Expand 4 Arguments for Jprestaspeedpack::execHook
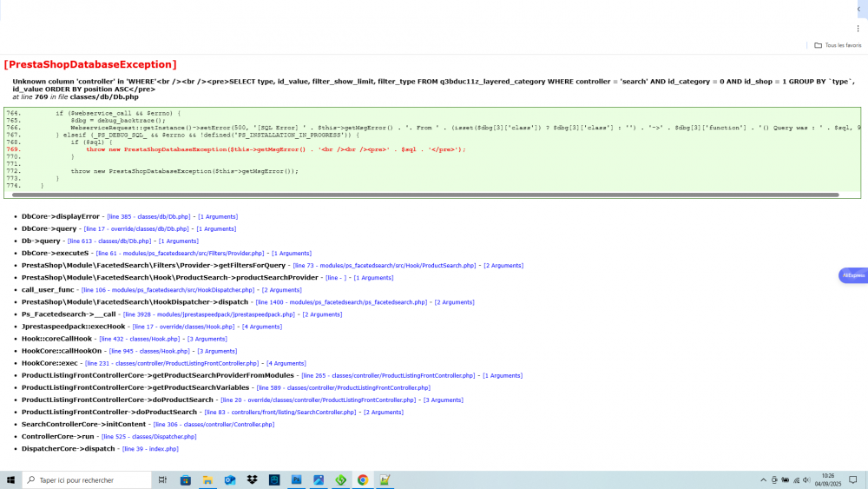 click(x=262, y=327)
